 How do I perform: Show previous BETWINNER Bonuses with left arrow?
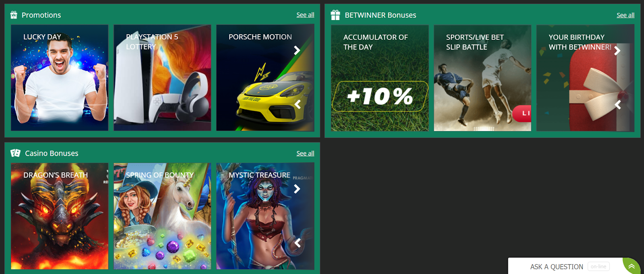pyautogui.click(x=618, y=105)
